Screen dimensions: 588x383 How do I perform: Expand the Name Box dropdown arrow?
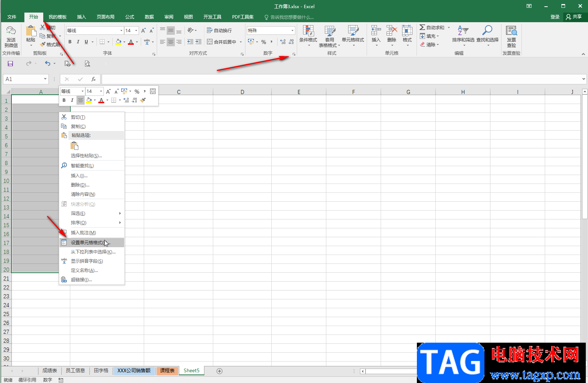(45, 79)
